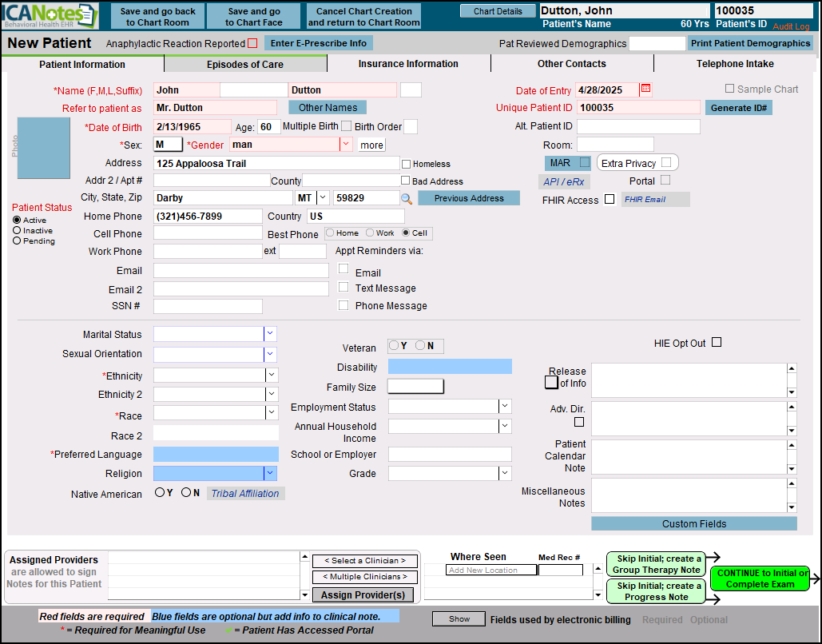The width and height of the screenshot is (822, 644).
Task: Click the blue Disability field
Action: pos(450,367)
